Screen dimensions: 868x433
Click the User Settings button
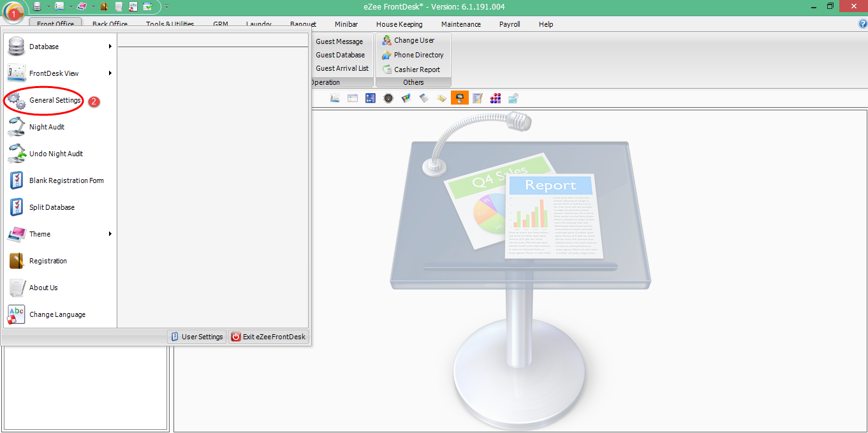tap(196, 336)
